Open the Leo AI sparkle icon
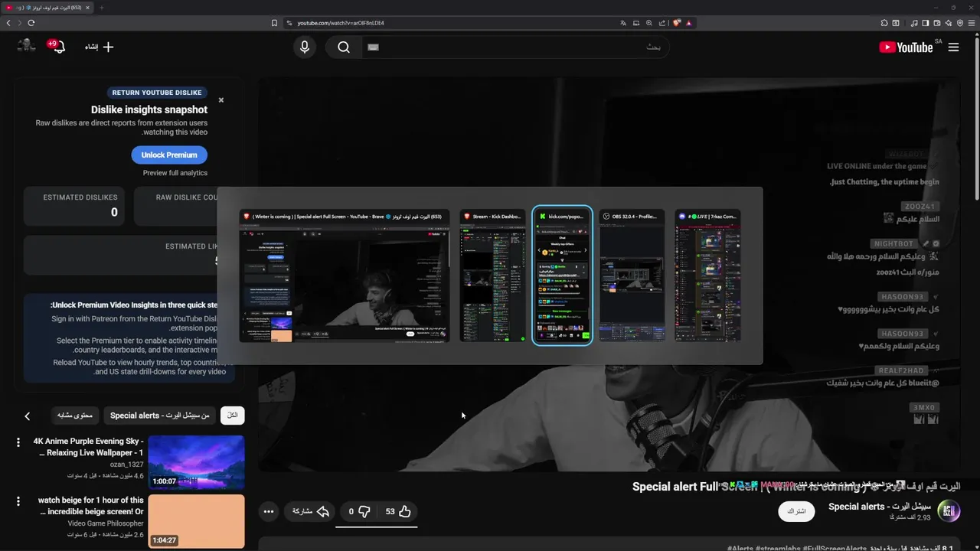Screen dimensions: 980x551 click(949, 23)
